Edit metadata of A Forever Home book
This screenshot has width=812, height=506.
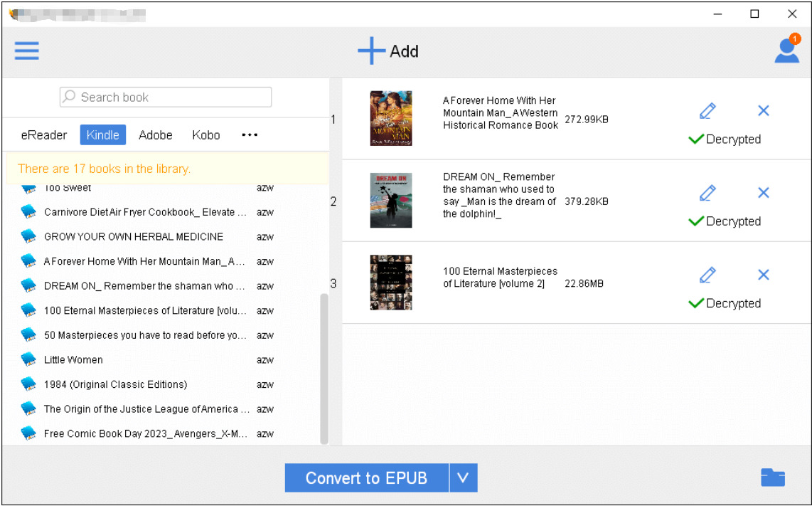pos(707,110)
